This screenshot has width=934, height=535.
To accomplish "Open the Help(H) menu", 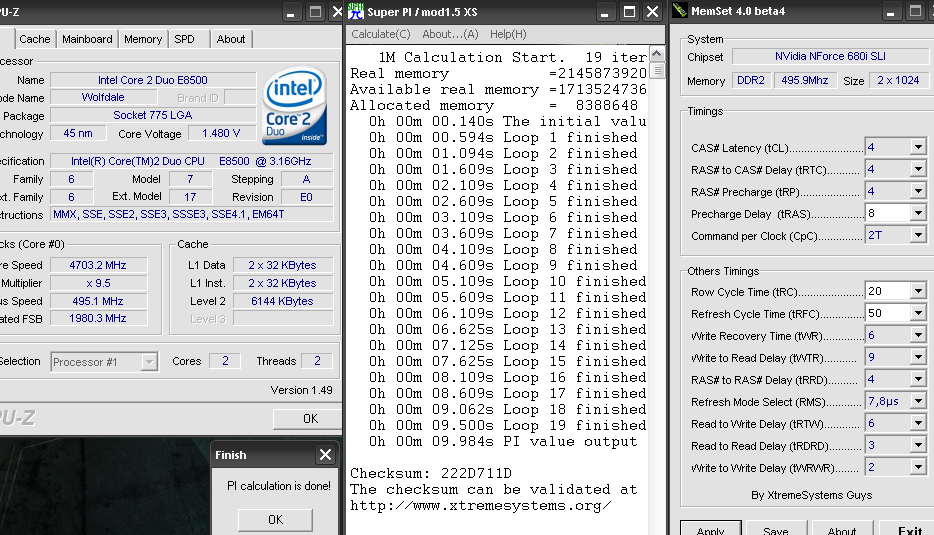I will click(x=508, y=34).
